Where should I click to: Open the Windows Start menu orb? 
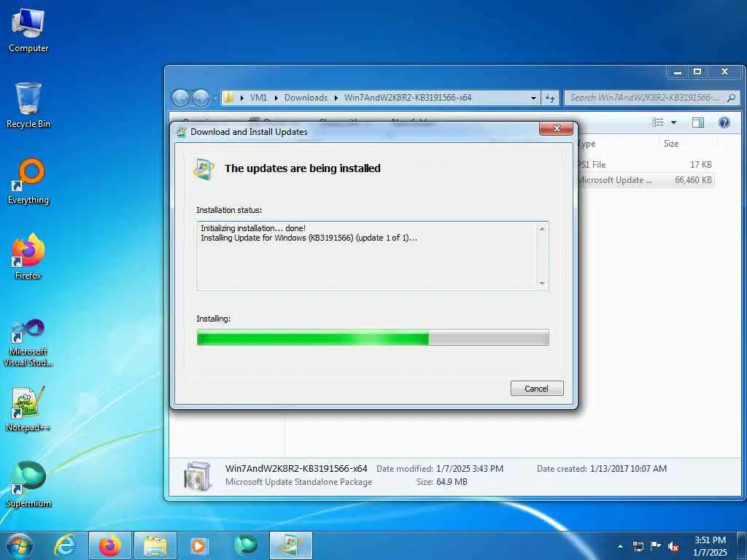(20, 545)
